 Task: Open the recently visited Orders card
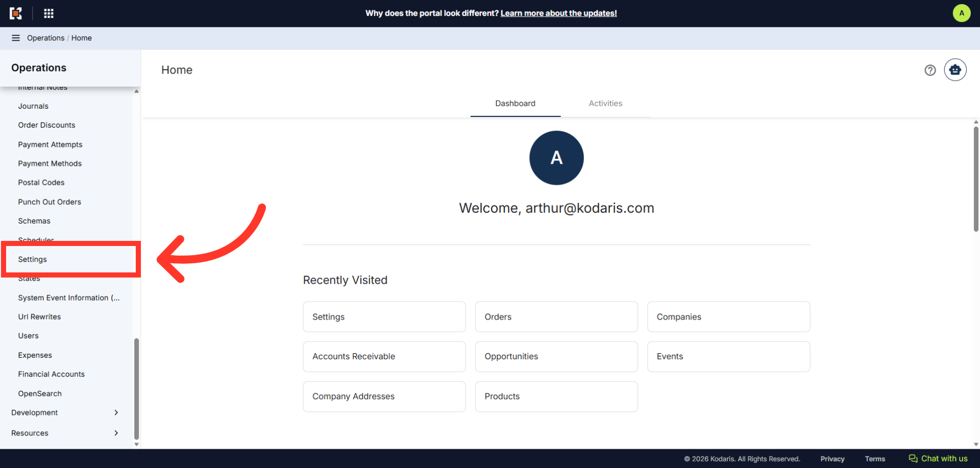tap(556, 317)
